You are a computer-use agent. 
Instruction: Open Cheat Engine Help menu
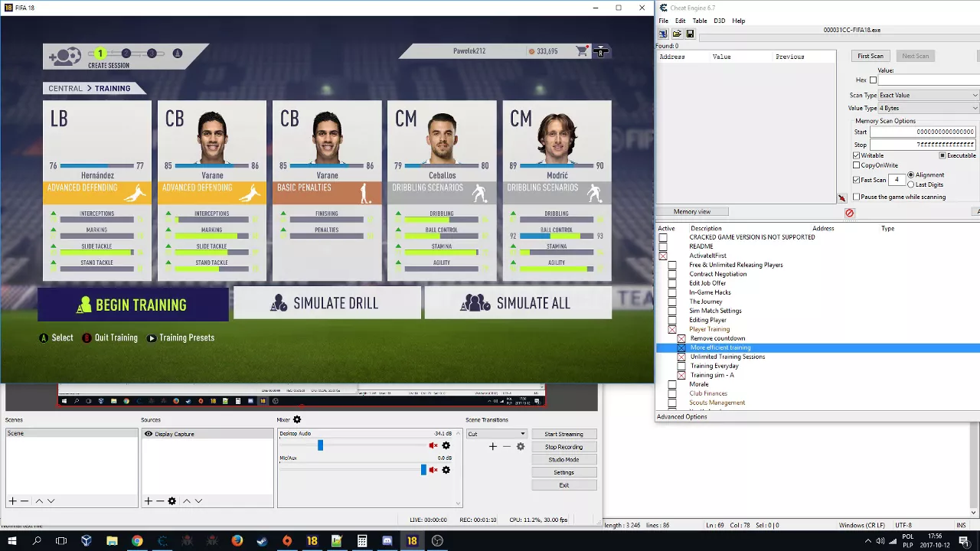pos(738,21)
